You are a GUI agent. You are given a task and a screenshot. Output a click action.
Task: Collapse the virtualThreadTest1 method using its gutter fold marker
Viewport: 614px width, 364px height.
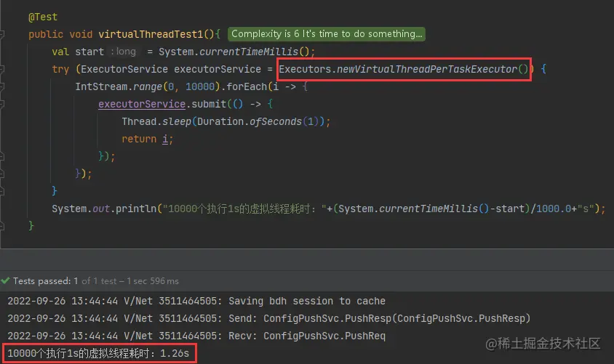[2, 34]
